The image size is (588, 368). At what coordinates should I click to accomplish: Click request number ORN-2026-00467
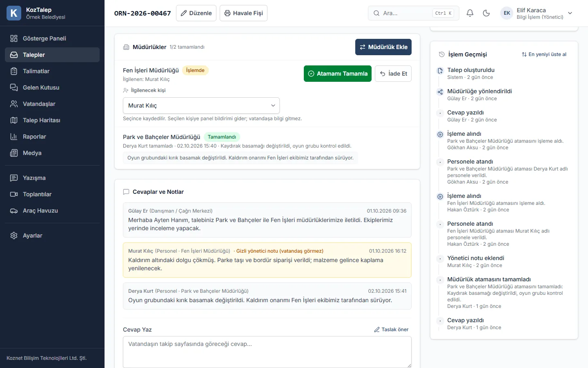tap(143, 13)
